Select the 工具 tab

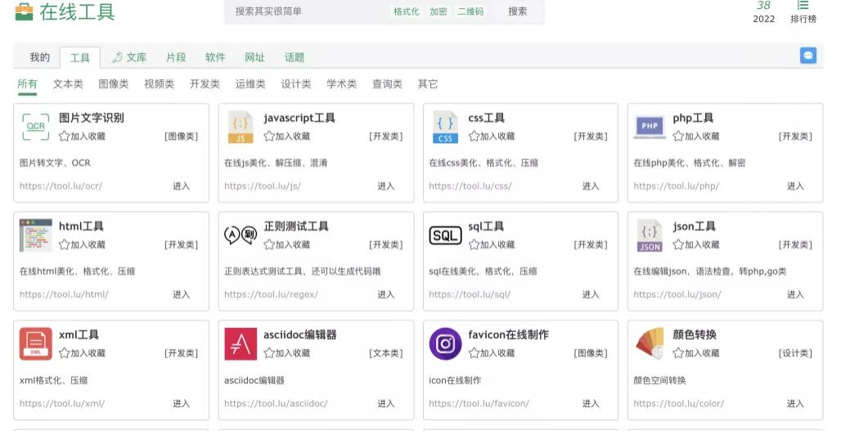tap(80, 57)
